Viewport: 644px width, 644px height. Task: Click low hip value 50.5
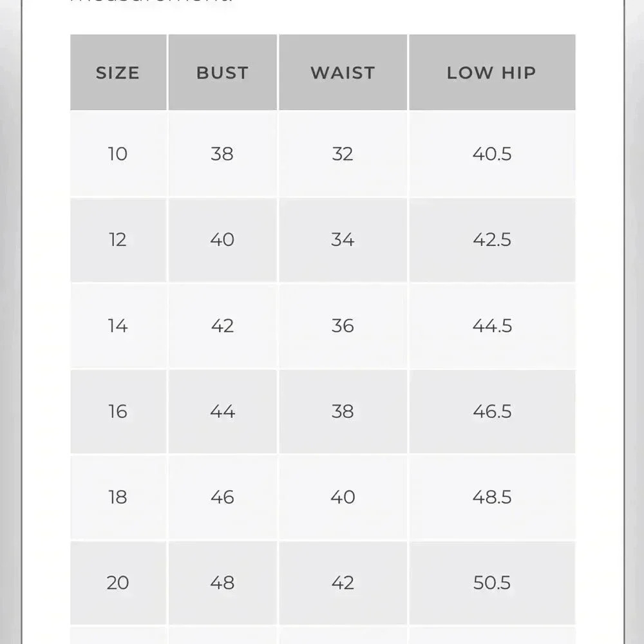492,583
